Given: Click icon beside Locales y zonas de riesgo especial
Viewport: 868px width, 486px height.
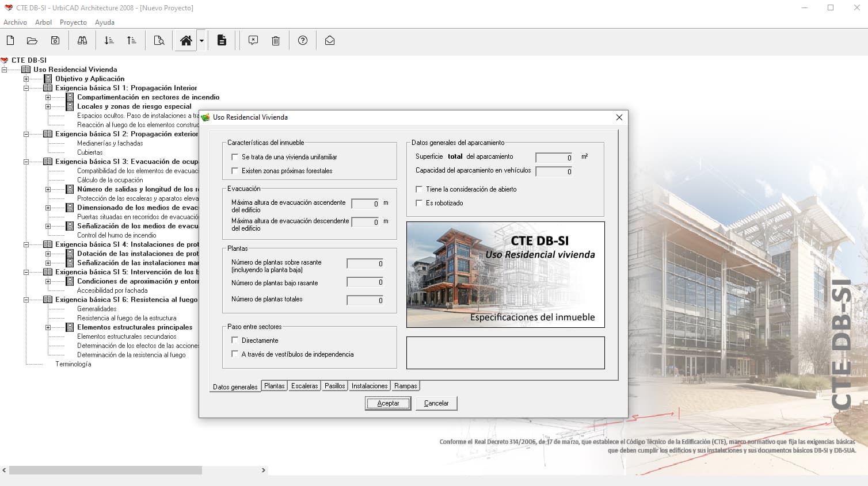Looking at the screenshot, I should point(70,106).
